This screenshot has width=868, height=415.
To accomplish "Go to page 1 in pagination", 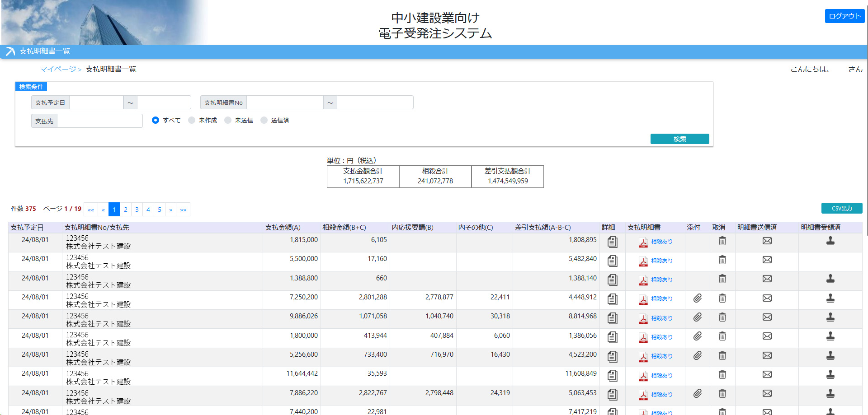I will [x=114, y=210].
